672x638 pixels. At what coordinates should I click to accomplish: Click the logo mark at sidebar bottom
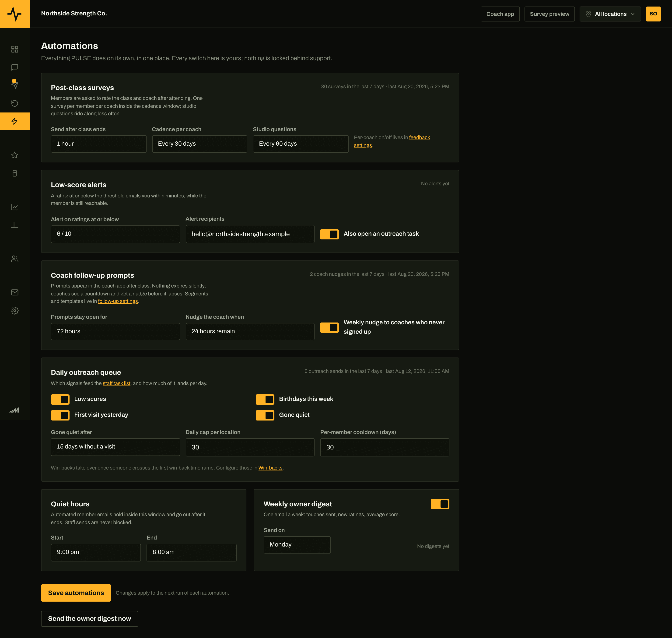click(x=14, y=410)
